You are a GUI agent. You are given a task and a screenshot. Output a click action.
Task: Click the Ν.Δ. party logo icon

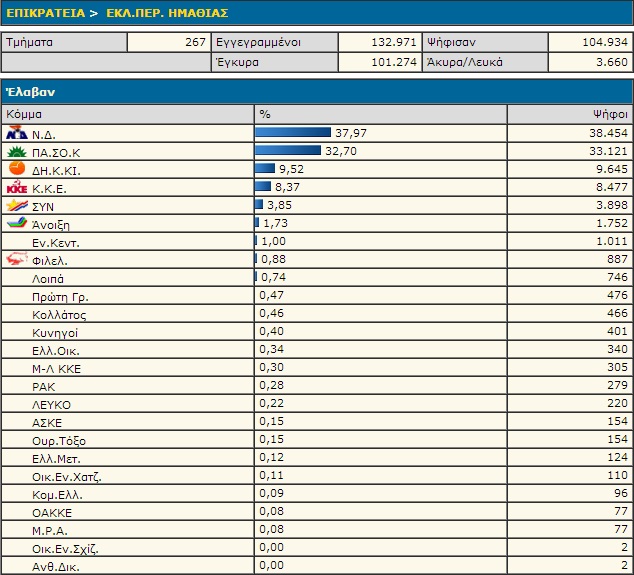17,133
